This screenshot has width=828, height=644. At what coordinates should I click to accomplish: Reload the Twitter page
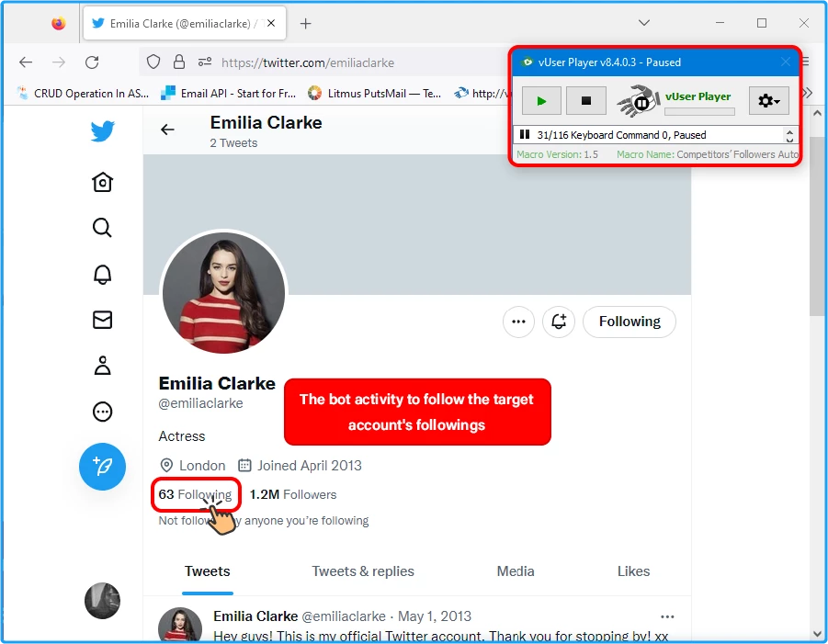92,62
